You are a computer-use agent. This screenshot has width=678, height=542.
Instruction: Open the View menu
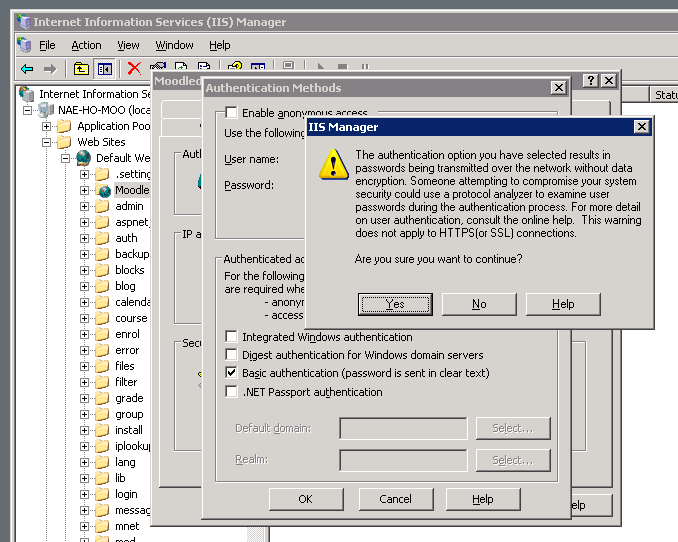click(x=128, y=45)
